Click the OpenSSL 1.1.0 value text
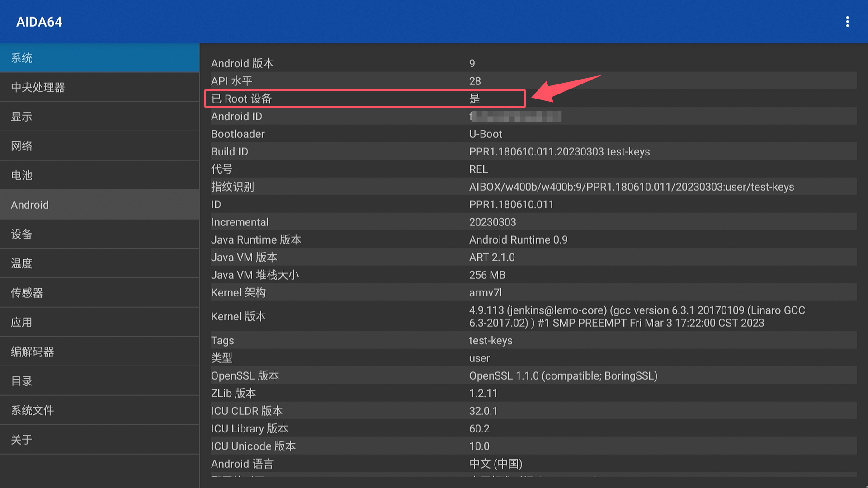Screen dimensions: 868x488 (563, 375)
